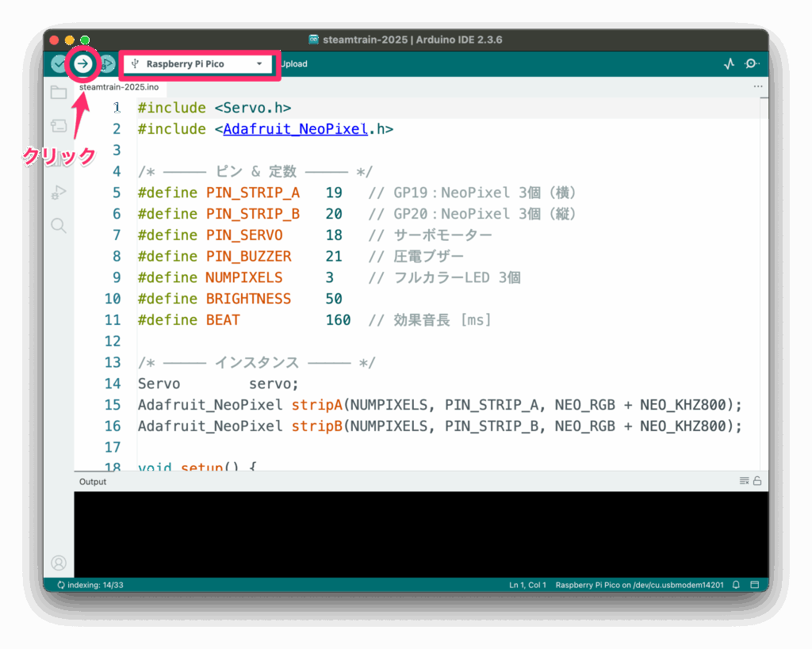Viewport: 812px width, 649px height.
Task: Click the 'PIN_BUZZER' define name
Action: (x=248, y=256)
